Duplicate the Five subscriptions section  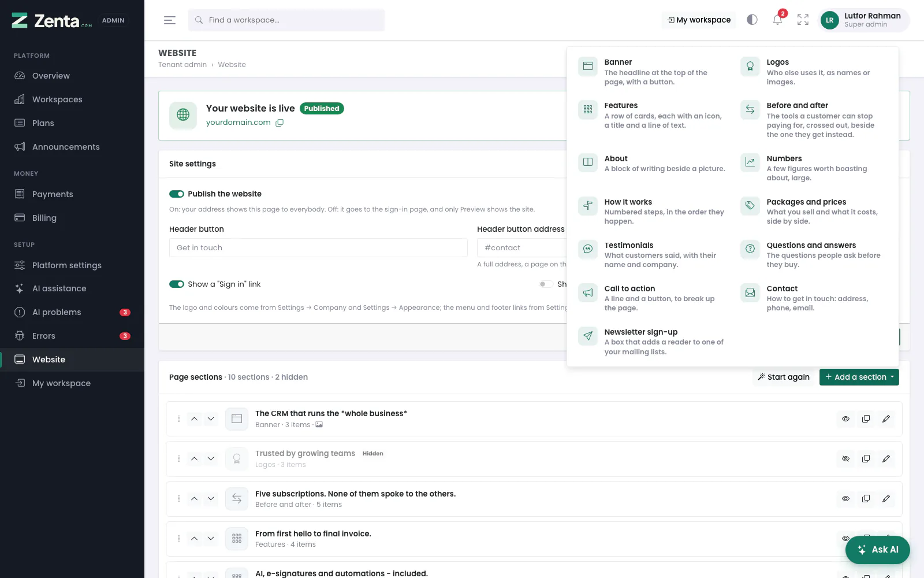[866, 499]
